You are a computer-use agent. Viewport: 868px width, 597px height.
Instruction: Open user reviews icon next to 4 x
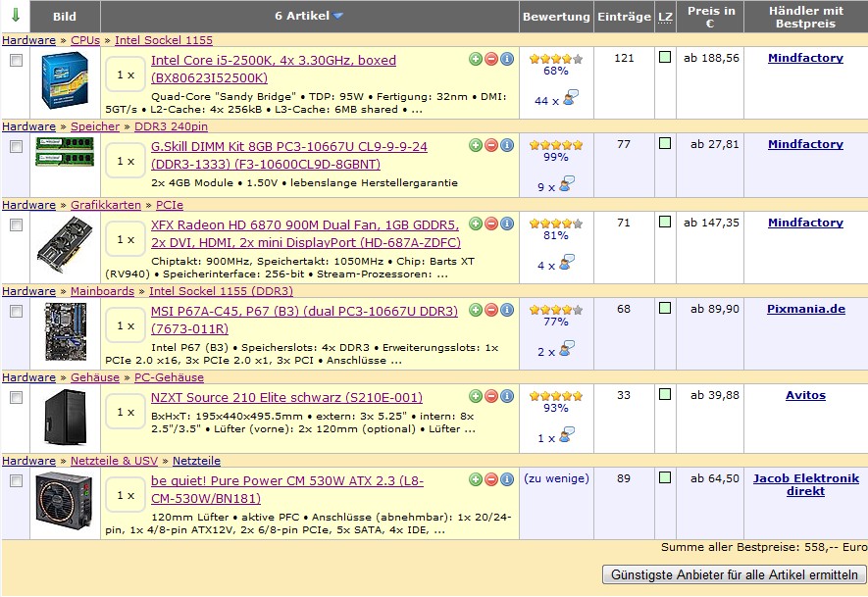tap(567, 263)
